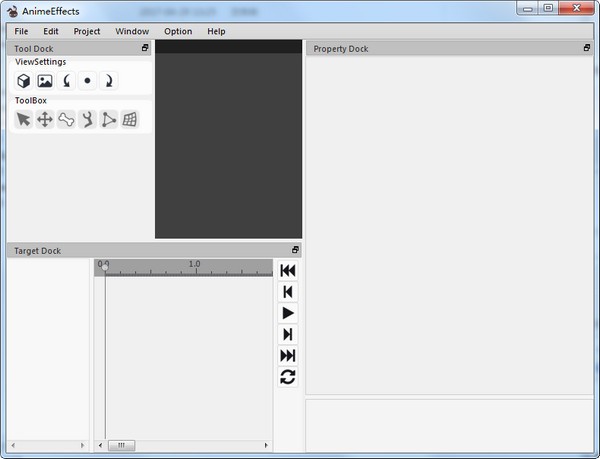Select the pose tool icon
600x459 pixels.
[x=87, y=120]
